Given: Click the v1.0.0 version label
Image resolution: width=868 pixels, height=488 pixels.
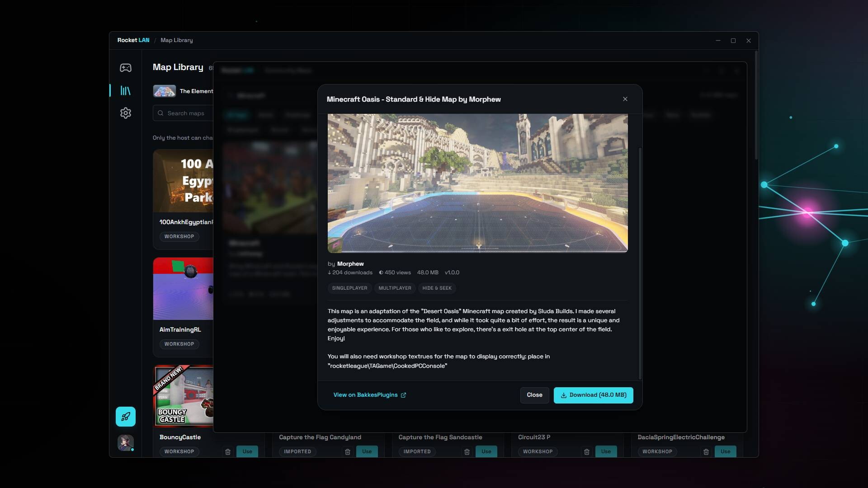Looking at the screenshot, I should [x=452, y=272].
